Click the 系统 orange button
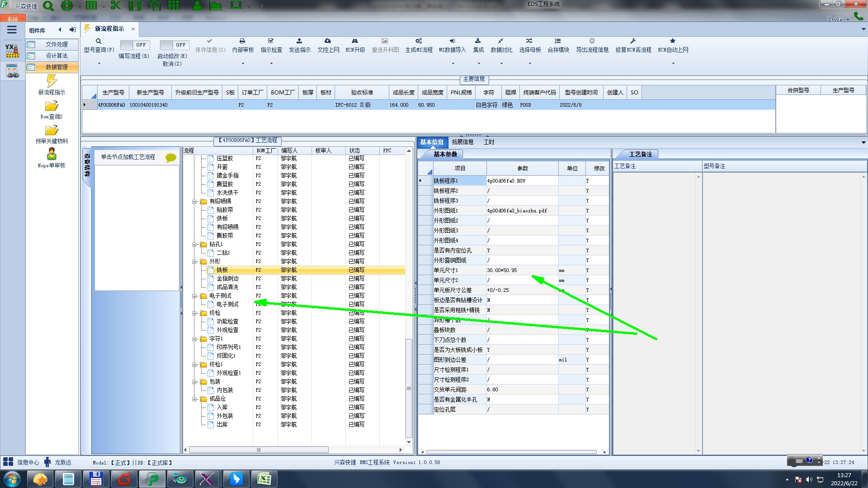The image size is (868, 488). pyautogui.click(x=13, y=19)
